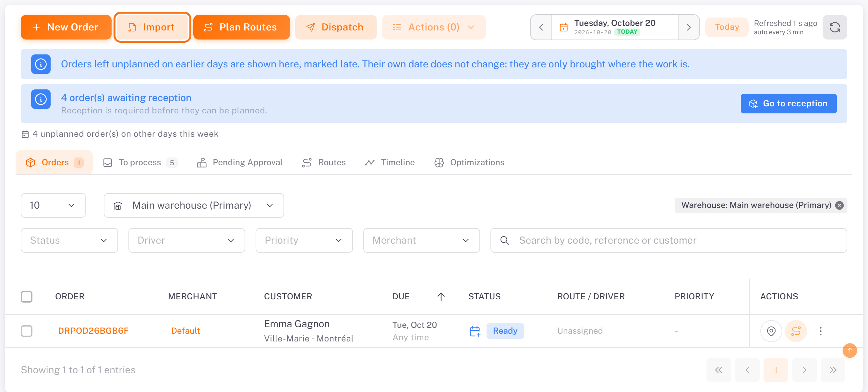Open the Actions (0) dropdown
This screenshot has height=392, width=868.
tap(433, 27)
